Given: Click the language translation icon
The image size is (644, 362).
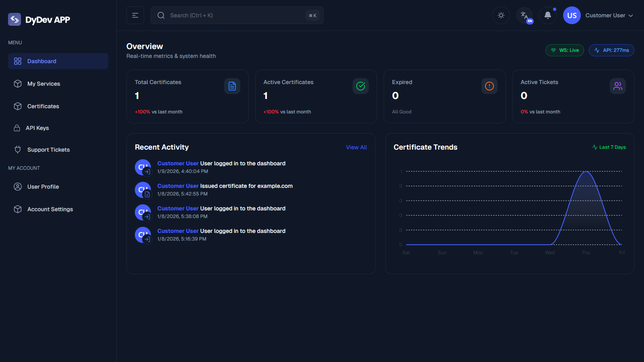Looking at the screenshot, I should pyautogui.click(x=524, y=15).
